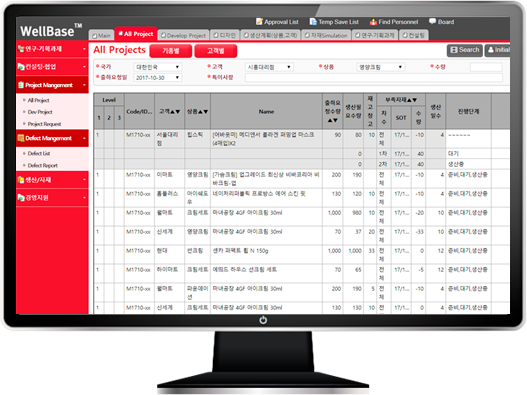Open Defect Report in the sidebar

tap(42, 165)
